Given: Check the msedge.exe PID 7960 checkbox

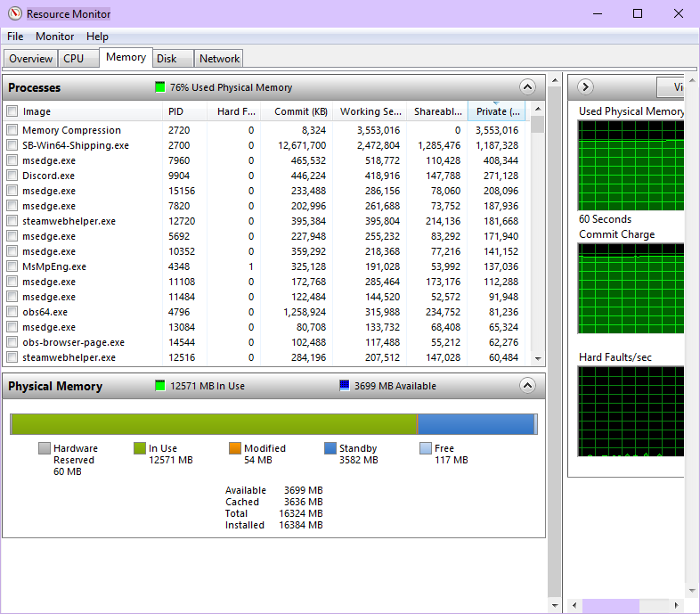Looking at the screenshot, I should tap(12, 160).
